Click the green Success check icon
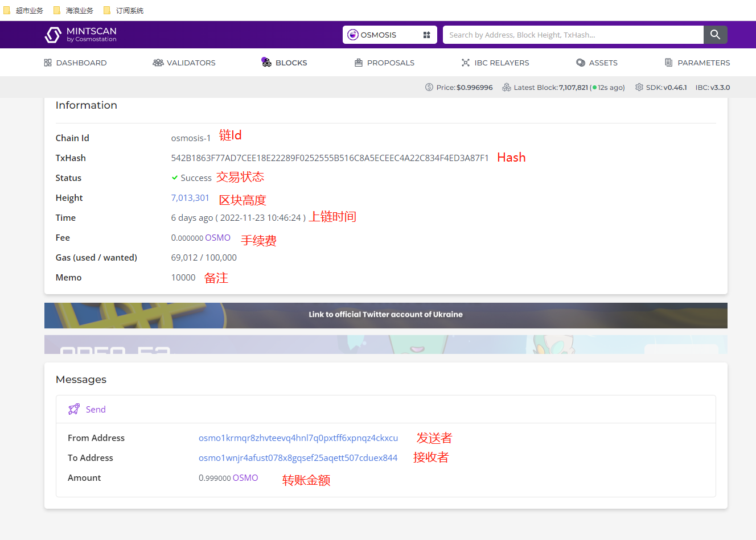The width and height of the screenshot is (756, 540). 175,178
